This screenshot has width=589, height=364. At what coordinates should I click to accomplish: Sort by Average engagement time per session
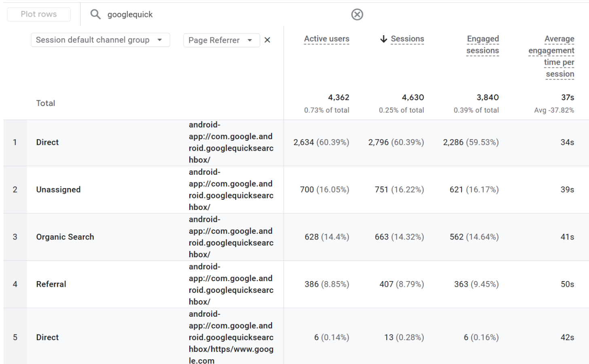coord(551,56)
